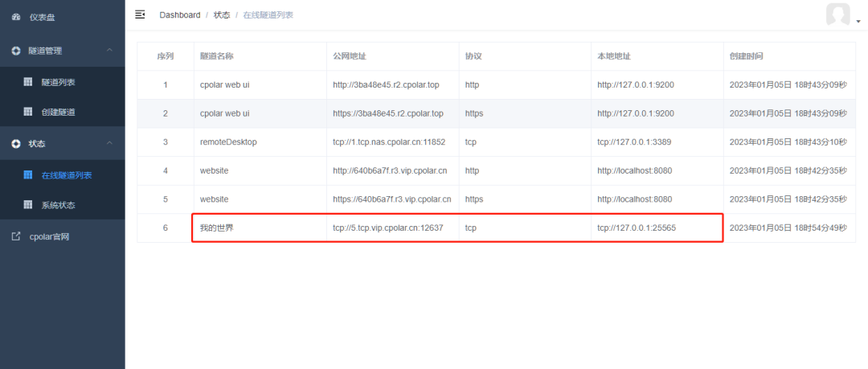Click http://localhost:8080 in row 4
The image size is (868, 369).
pyautogui.click(x=635, y=170)
